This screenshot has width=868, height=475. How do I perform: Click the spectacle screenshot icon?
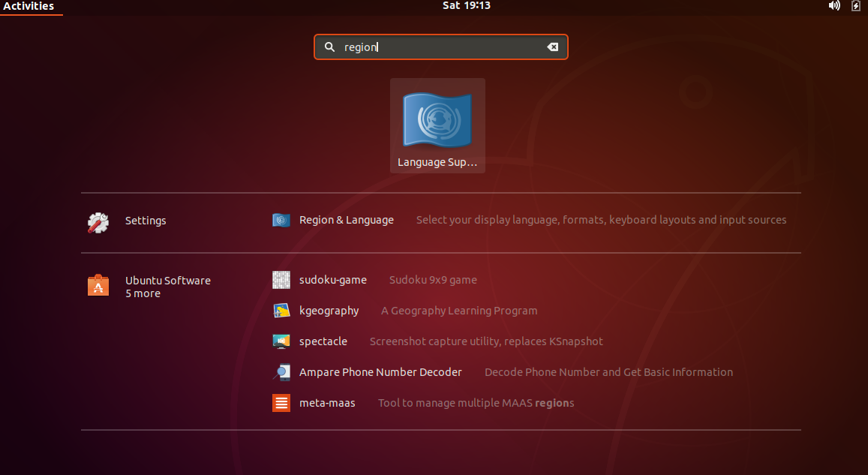(281, 341)
